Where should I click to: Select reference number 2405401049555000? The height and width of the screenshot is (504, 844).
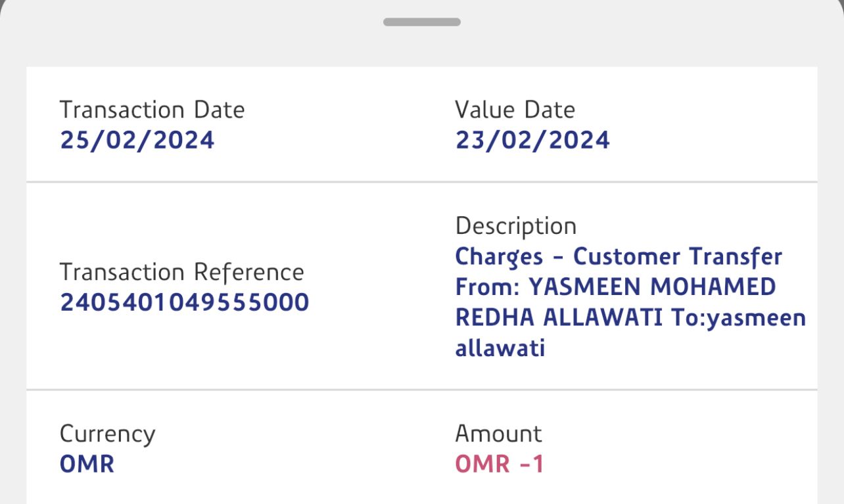tap(184, 302)
